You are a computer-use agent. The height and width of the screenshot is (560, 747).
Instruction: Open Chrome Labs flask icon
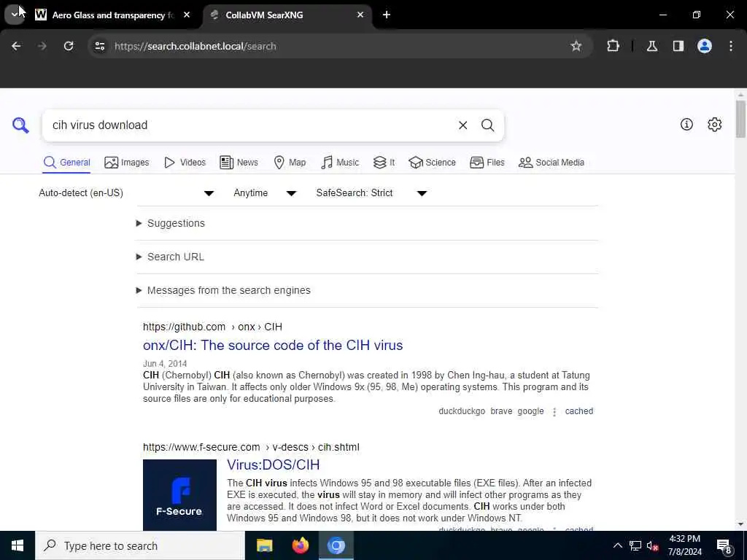tap(651, 46)
